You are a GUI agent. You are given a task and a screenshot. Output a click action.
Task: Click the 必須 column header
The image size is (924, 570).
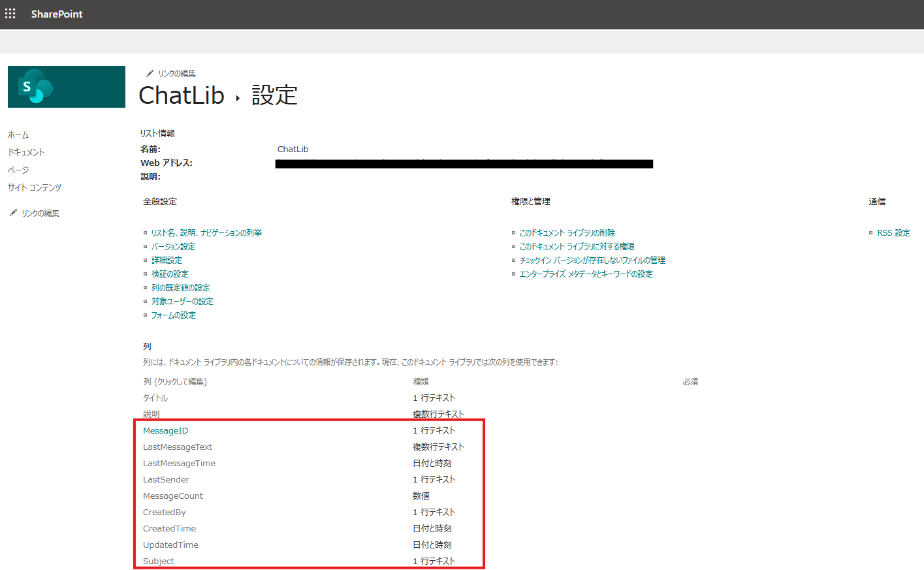pos(690,382)
